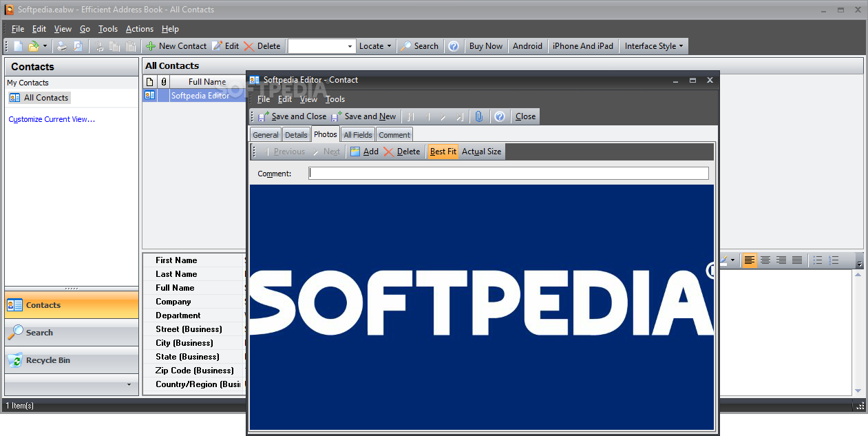Click the Print Preview icon in main toolbar
The image size is (868, 436).
pos(78,46)
